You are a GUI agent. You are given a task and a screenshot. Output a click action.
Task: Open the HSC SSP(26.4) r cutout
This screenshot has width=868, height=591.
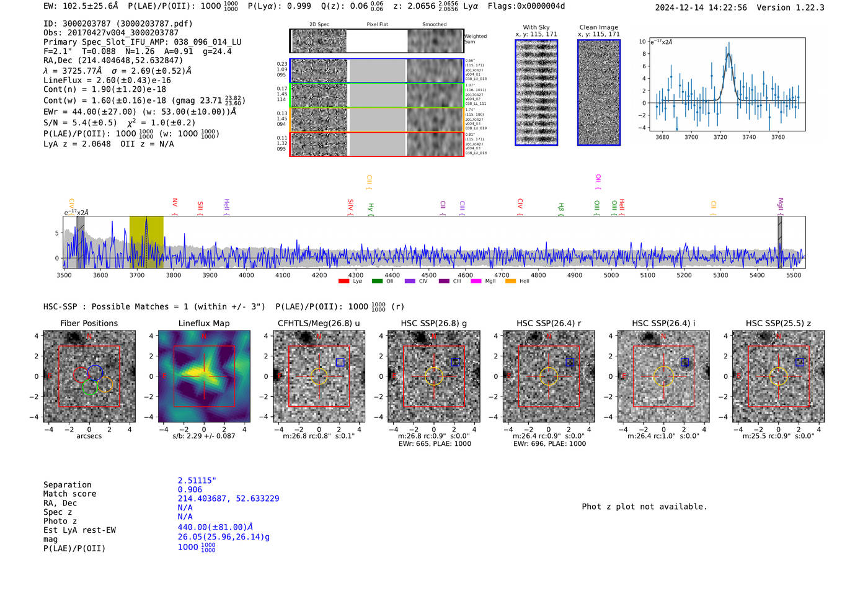pyautogui.click(x=549, y=376)
